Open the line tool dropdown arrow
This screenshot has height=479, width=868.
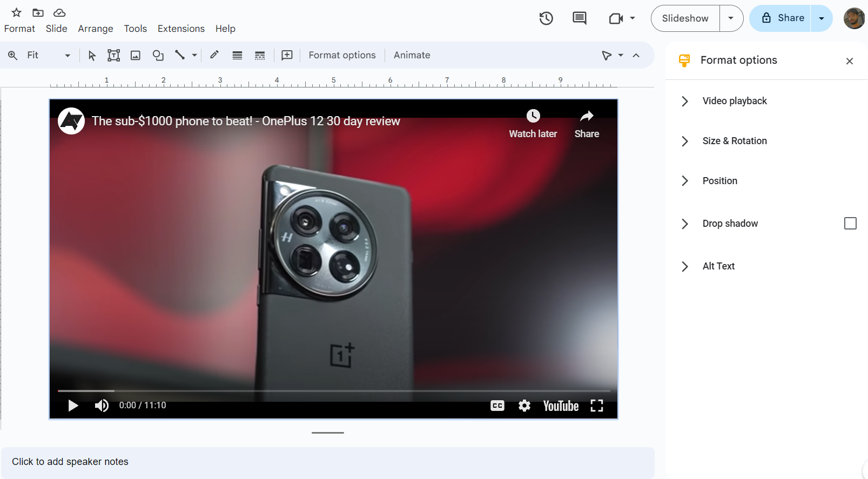point(194,55)
